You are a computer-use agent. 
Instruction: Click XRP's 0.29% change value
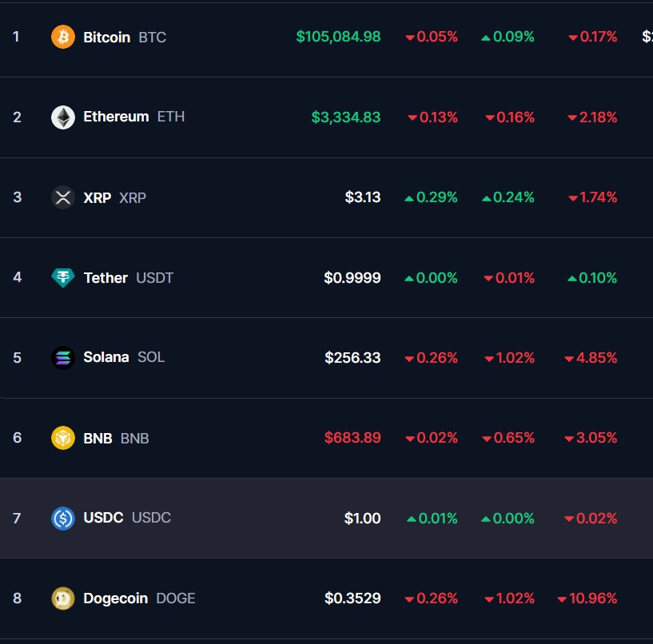436,197
